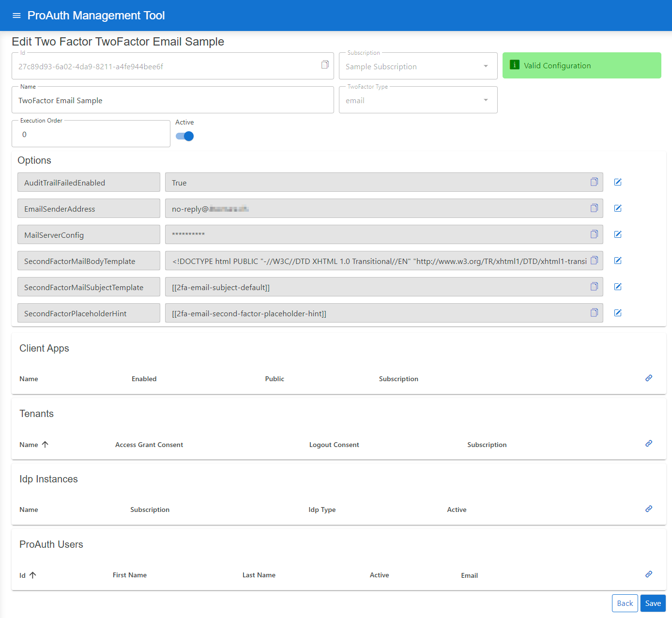Edit the SecondFactorMailSubjectTemplate option
The height and width of the screenshot is (618, 672).
[x=618, y=287]
